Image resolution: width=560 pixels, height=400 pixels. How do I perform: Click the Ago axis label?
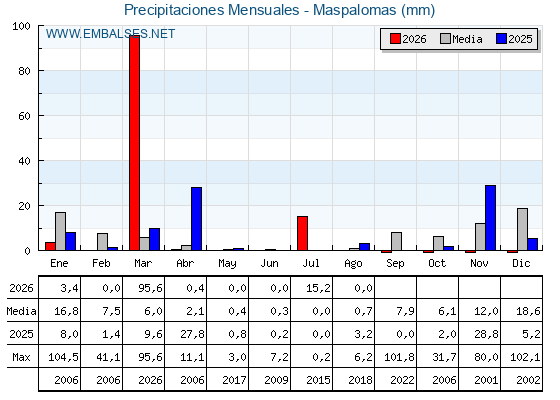point(353,263)
